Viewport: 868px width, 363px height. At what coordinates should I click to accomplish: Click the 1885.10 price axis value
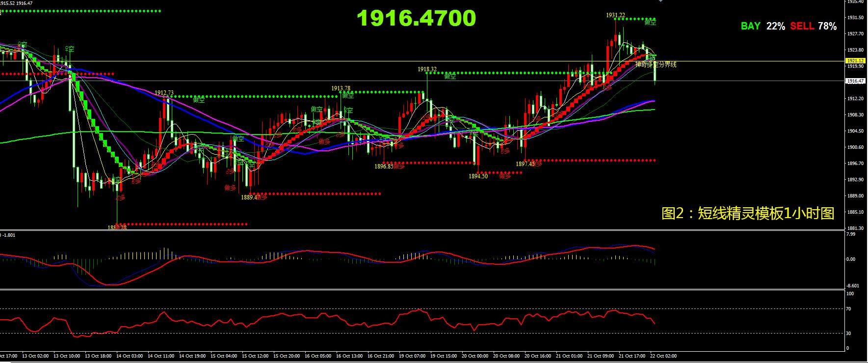855,212
